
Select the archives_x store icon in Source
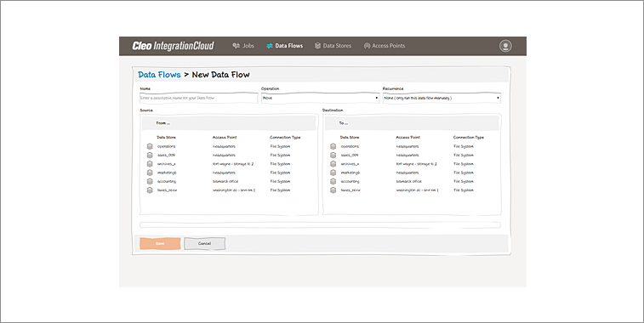(x=150, y=164)
